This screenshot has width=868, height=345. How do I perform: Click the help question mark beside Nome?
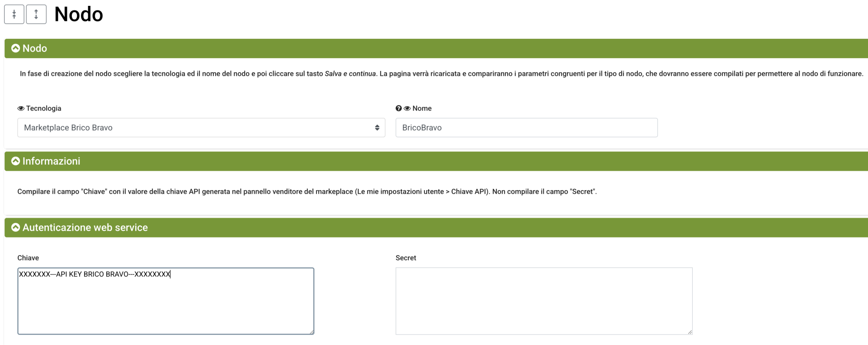pos(398,108)
